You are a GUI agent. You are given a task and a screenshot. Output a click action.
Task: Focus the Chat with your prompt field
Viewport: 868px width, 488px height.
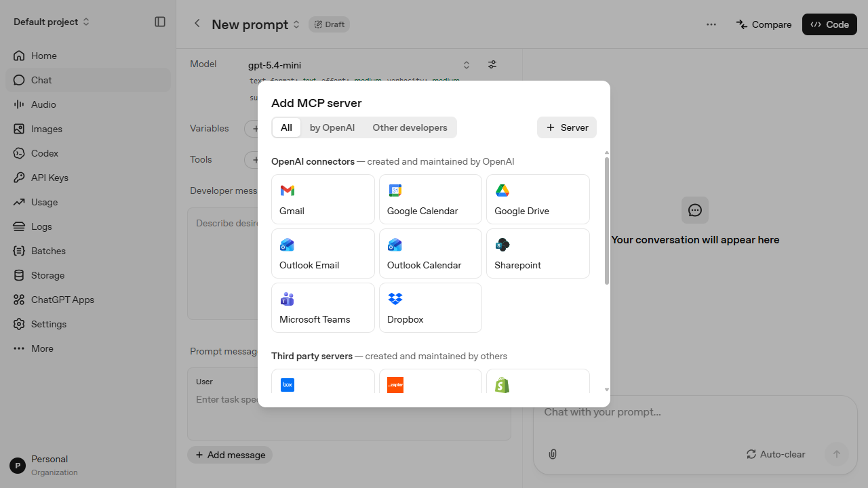pyautogui.click(x=695, y=412)
